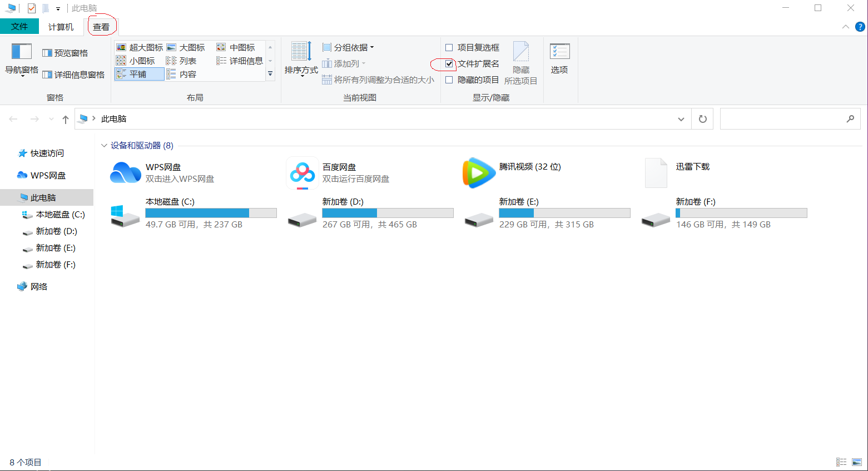This screenshot has height=471, width=868.
Task: Open the 选项 folder options button
Action: [559, 59]
